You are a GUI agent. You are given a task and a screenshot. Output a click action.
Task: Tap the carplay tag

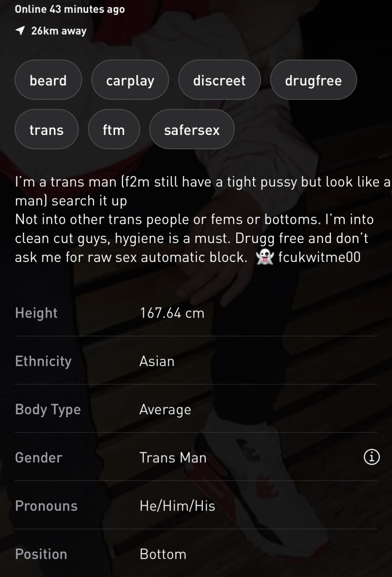tap(130, 80)
